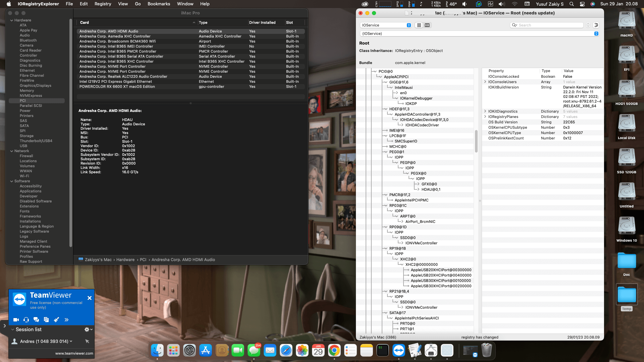The height and width of the screenshot is (362, 644).
Task: Open the Go menu
Action: coord(138,4)
